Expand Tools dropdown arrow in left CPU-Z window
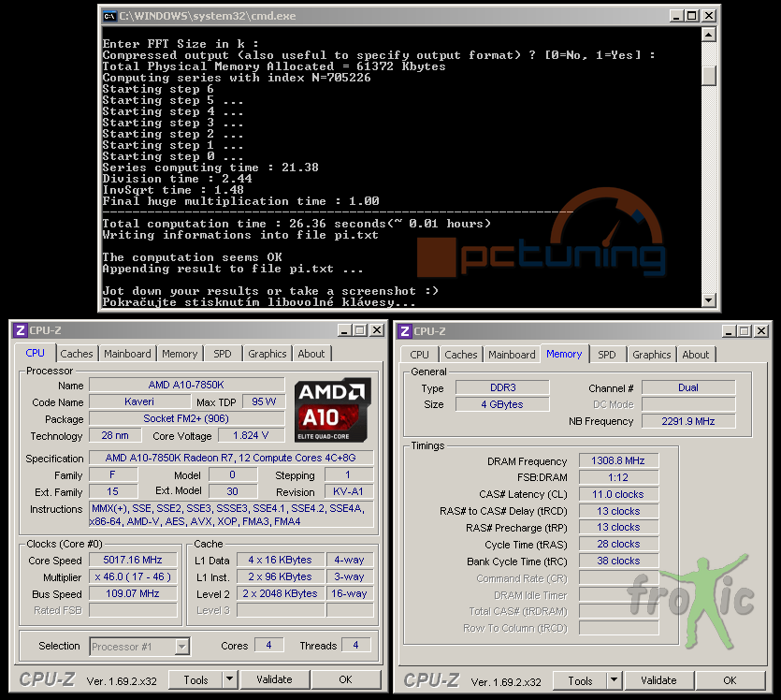 (229, 680)
